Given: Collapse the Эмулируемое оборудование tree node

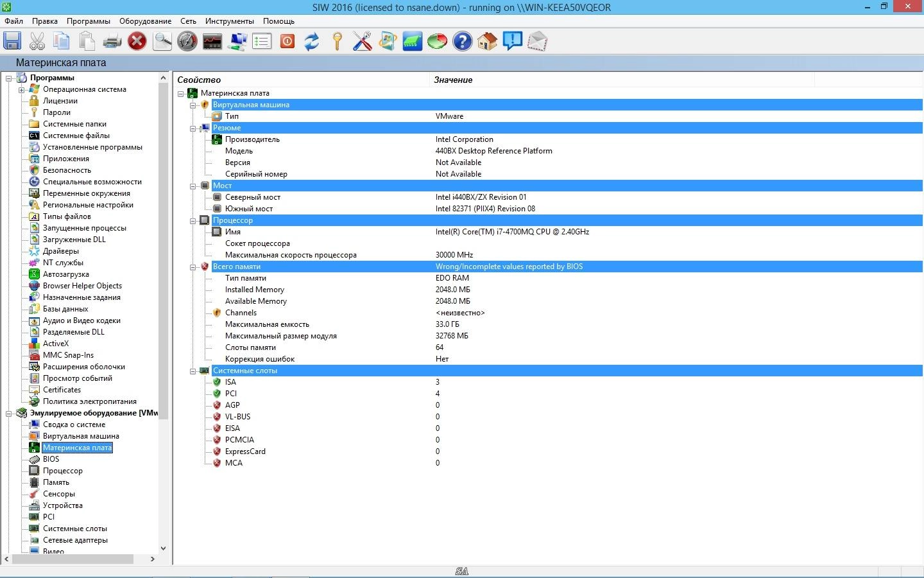Looking at the screenshot, I should pyautogui.click(x=9, y=413).
